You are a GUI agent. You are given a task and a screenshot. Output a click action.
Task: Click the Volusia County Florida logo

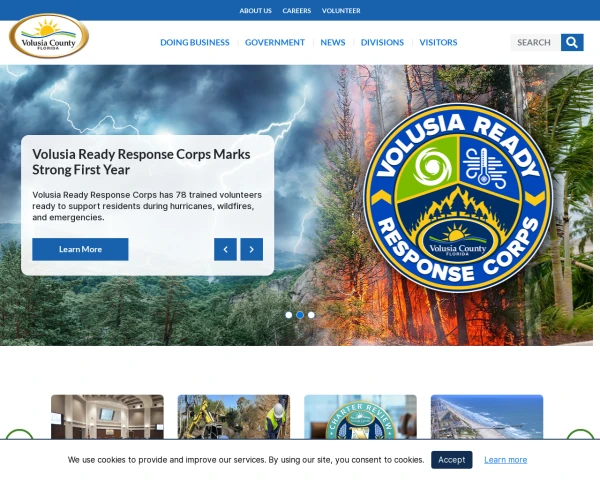click(49, 36)
